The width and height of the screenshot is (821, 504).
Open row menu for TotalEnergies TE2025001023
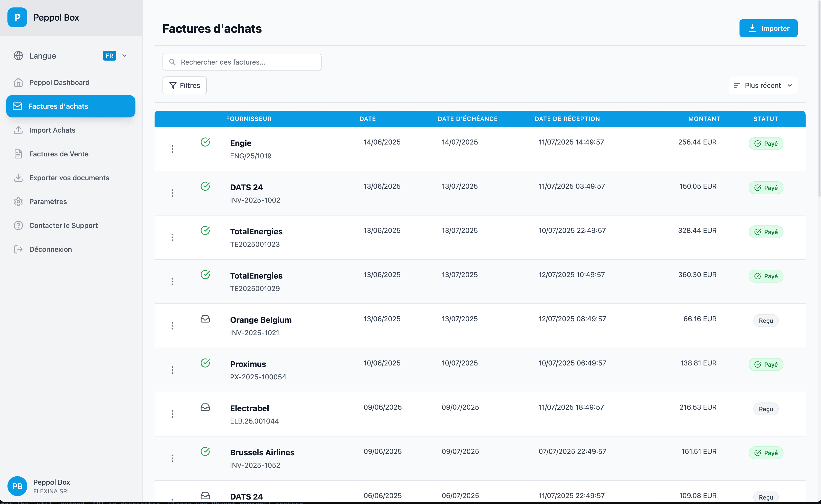click(172, 237)
